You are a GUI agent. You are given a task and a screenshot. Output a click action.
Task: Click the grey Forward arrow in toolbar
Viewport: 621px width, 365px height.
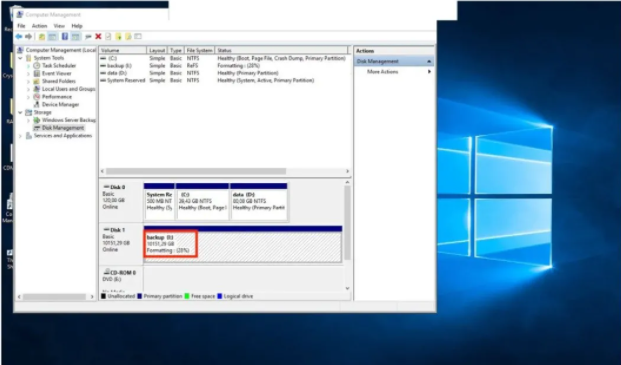[x=29, y=36]
